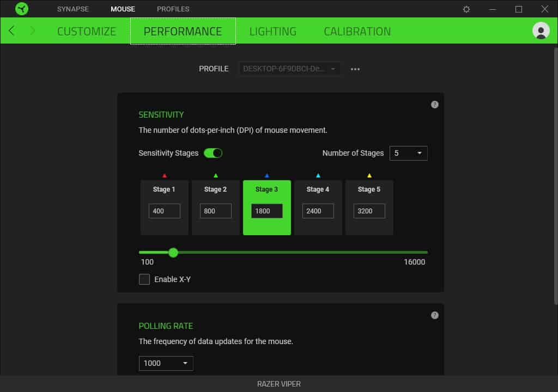This screenshot has height=392, width=558.
Task: Open the user account avatar
Action: 541,31
